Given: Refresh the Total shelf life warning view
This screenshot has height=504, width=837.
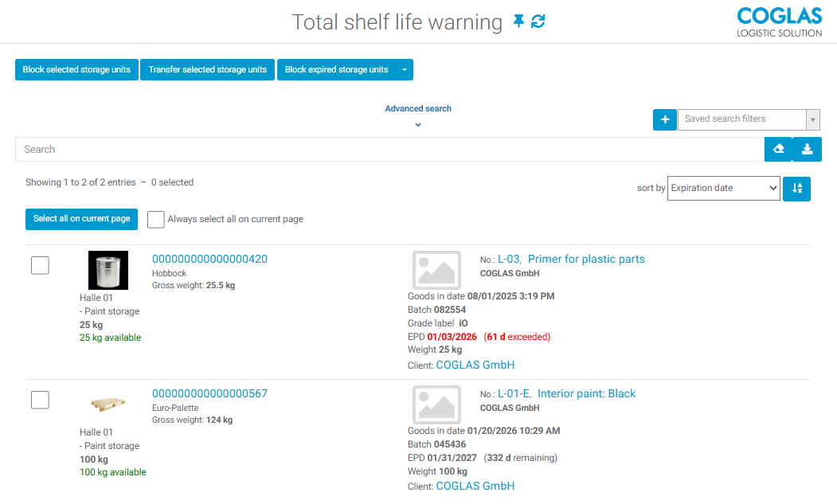Looking at the screenshot, I should pyautogui.click(x=538, y=21).
